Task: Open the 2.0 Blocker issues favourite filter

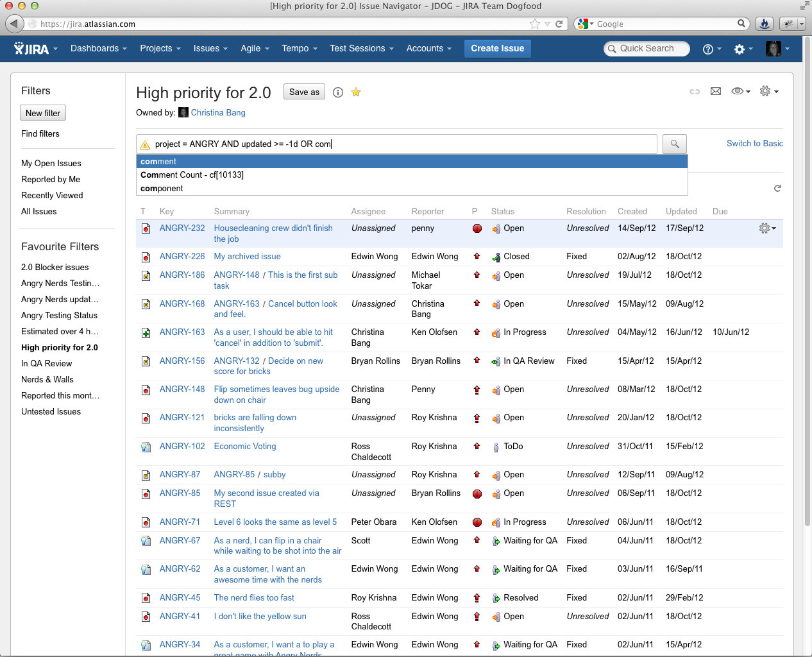Action: click(x=55, y=268)
